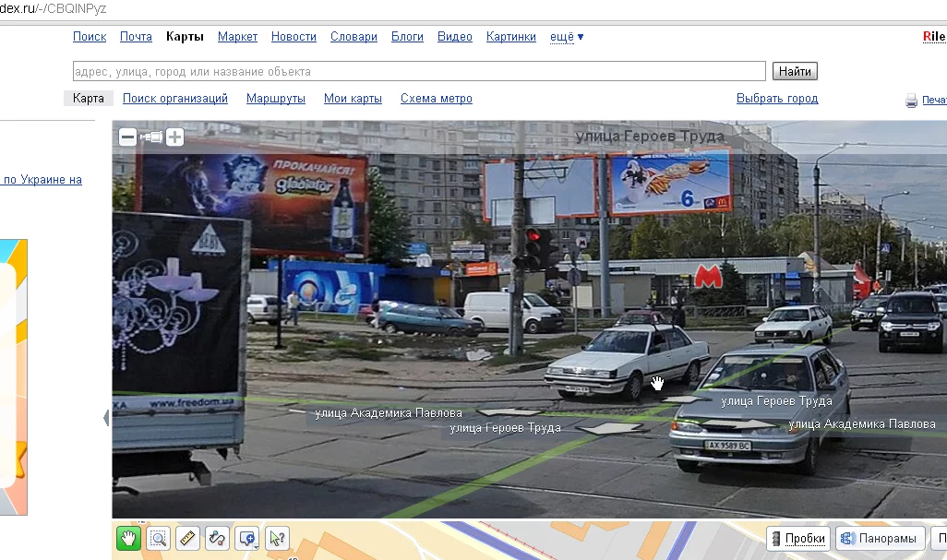947x560 pixels.
Task: Follow the 'по Украине на' link
Action: pyautogui.click(x=42, y=179)
